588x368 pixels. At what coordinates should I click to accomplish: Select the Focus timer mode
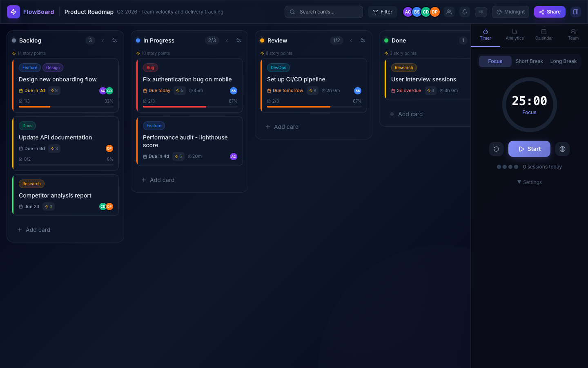[495, 61]
